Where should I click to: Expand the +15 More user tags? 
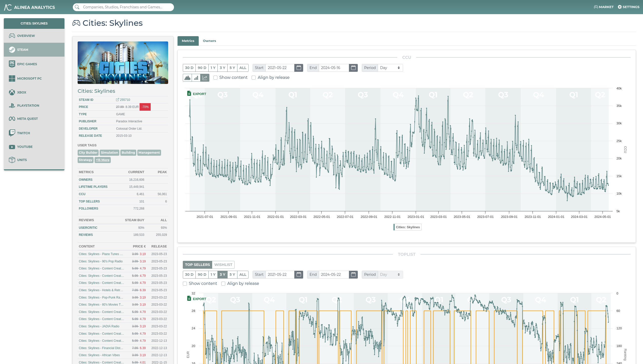[103, 160]
